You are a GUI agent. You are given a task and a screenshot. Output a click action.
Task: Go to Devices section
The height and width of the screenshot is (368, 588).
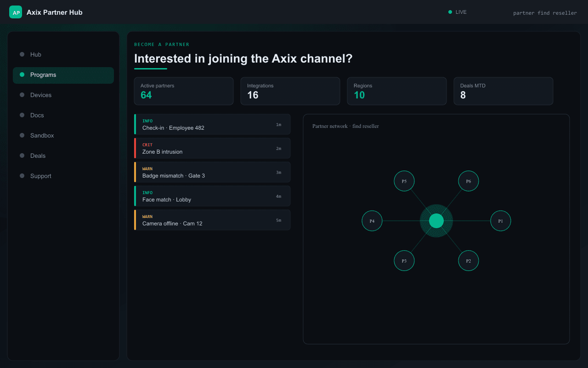tap(63, 95)
